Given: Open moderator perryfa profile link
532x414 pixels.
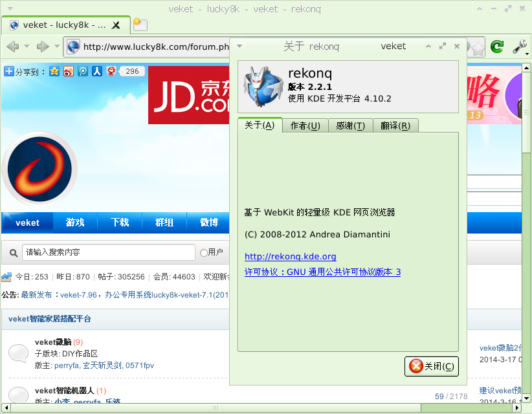Looking at the screenshot, I should click(67, 365).
